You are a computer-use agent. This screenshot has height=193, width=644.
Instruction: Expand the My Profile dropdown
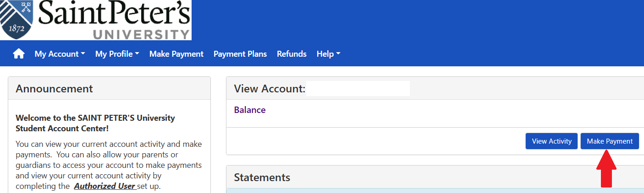coord(117,54)
